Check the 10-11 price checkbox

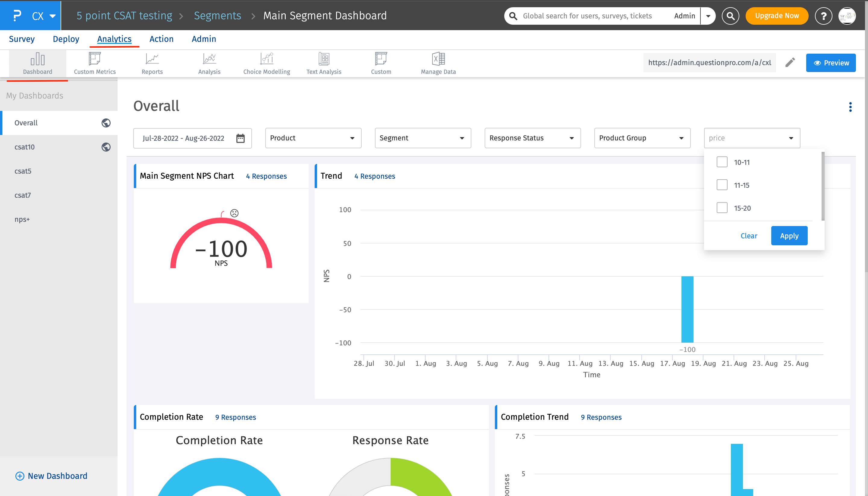point(722,162)
